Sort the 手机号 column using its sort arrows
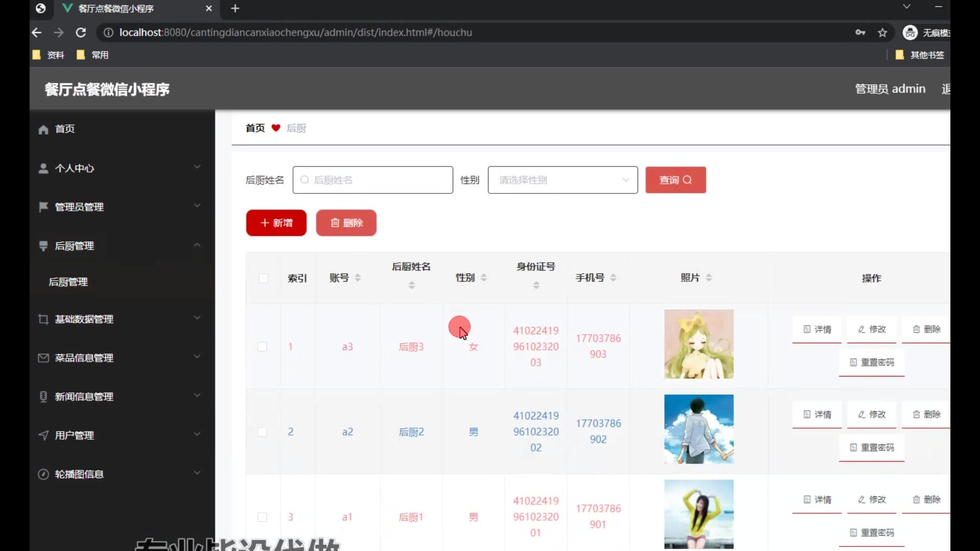This screenshot has height=551, width=980. [613, 278]
